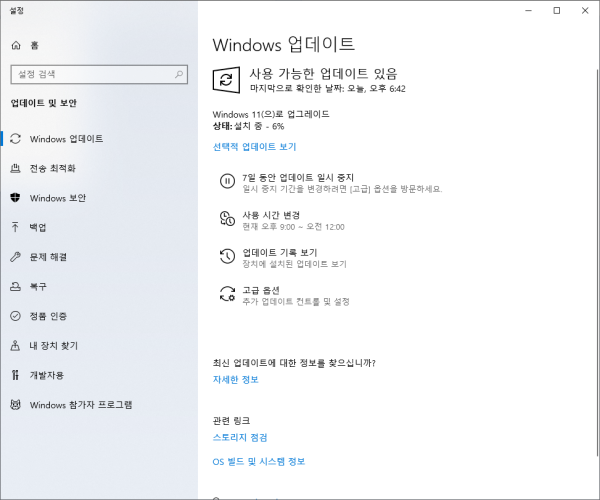Click the Windows 보안 shield icon
600x500 pixels.
coord(15,198)
